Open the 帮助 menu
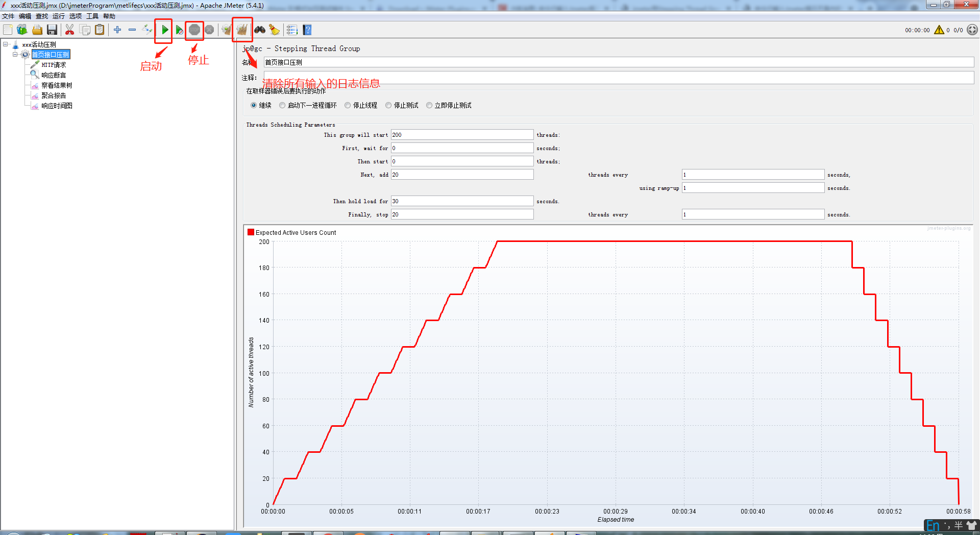The image size is (980, 535). click(109, 16)
